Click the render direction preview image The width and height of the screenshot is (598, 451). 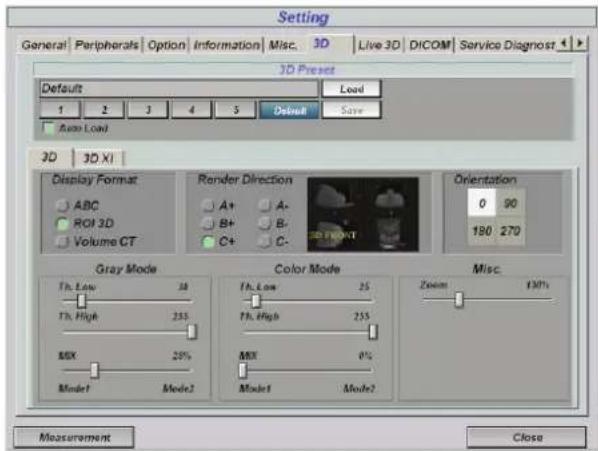coord(363,214)
